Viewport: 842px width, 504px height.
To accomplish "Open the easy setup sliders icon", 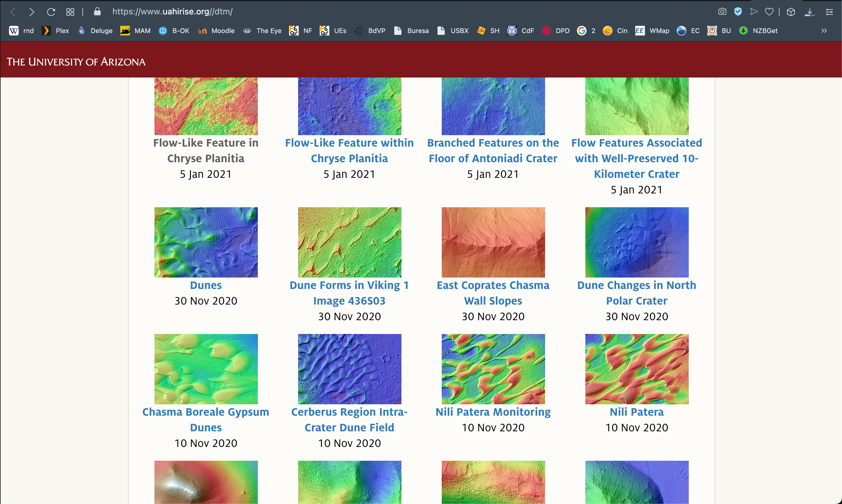I will coord(829,12).
